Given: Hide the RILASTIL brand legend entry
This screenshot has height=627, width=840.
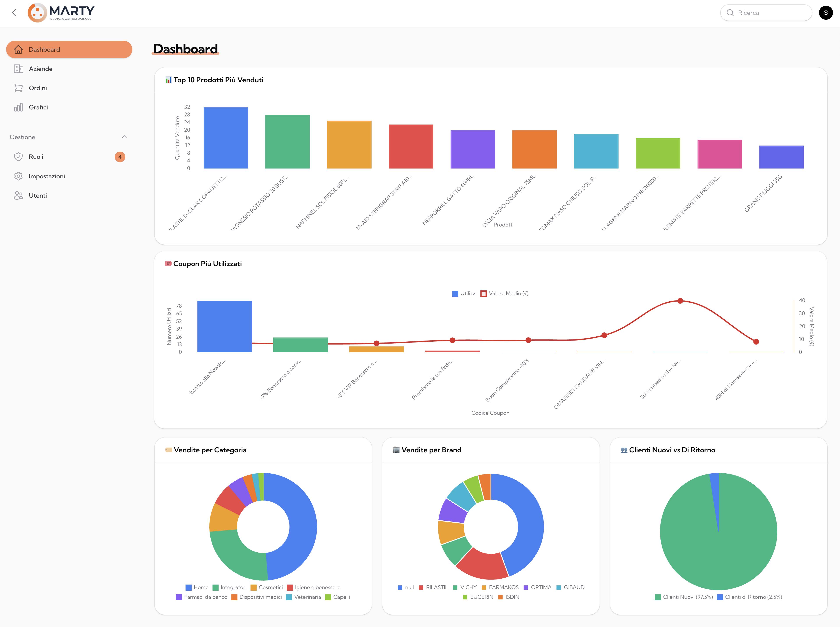Looking at the screenshot, I should tap(433, 588).
